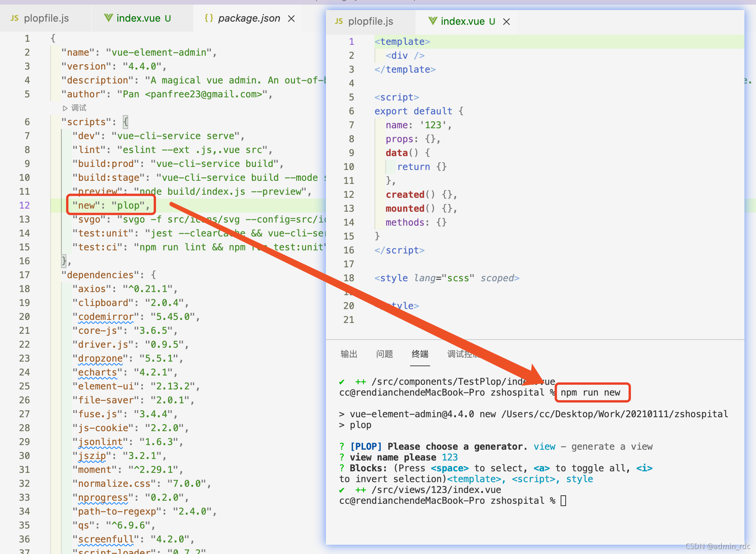This screenshot has height=554, width=756.
Task: Click the terminal cursor at the last prompt
Action: pos(563,501)
